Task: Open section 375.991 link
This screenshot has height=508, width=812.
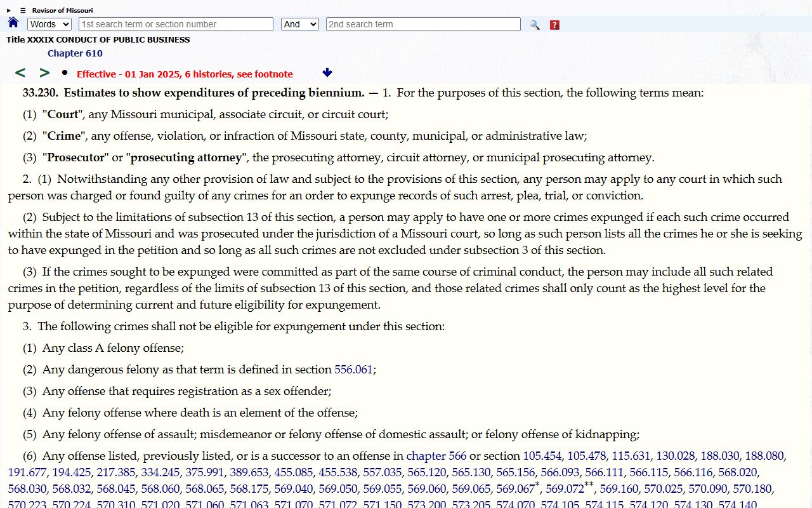Action: pos(205,472)
